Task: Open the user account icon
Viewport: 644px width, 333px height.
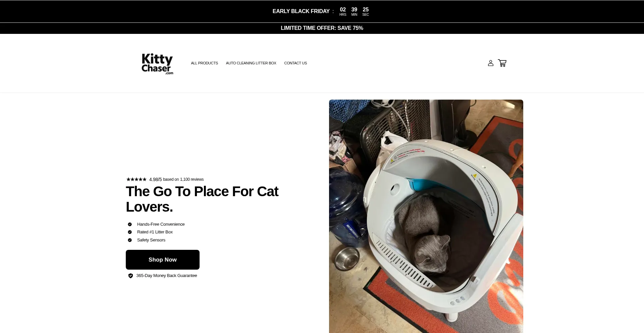Action: click(x=490, y=63)
